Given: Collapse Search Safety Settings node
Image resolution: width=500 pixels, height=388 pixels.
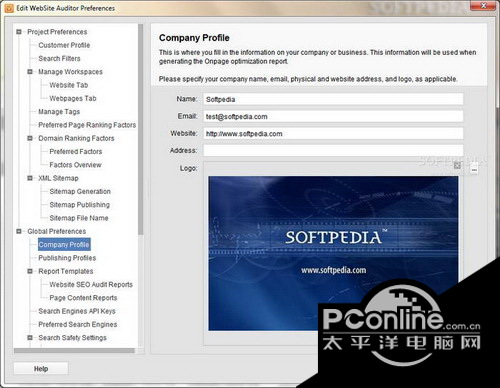Looking at the screenshot, I should pyautogui.click(x=30, y=338).
